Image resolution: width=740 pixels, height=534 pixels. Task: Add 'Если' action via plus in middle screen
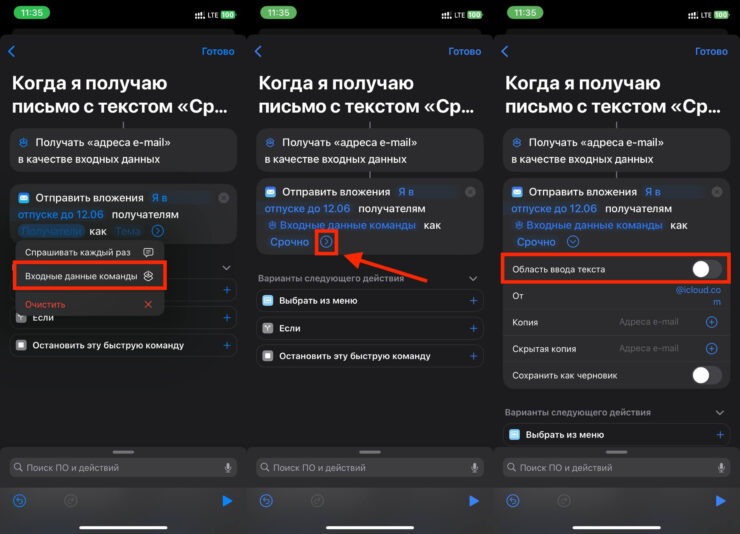[x=473, y=328]
